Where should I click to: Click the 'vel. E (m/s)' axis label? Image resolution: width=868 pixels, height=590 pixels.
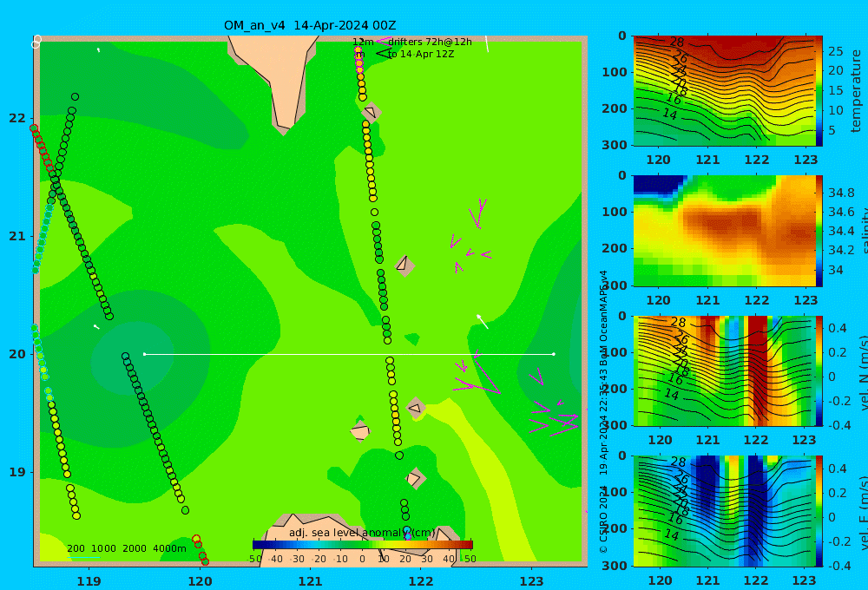pyautogui.click(x=864, y=513)
